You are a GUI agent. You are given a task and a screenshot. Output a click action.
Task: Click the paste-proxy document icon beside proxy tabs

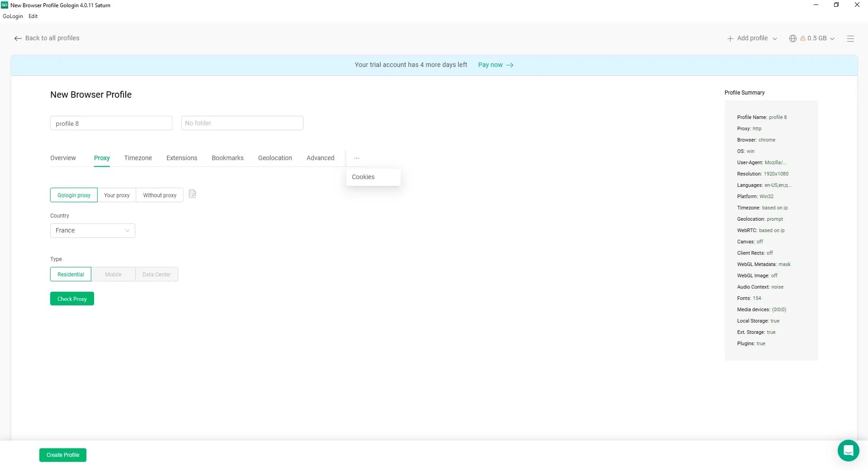coord(192,194)
